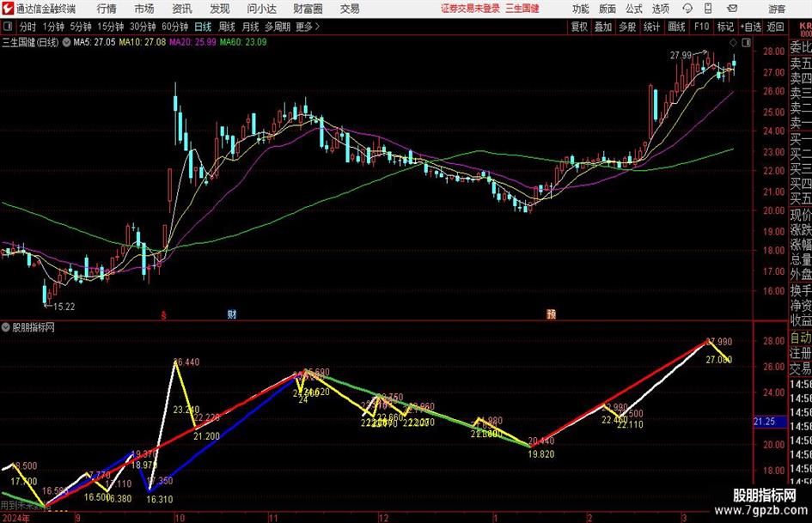The image size is (812, 523).
Task: Open the 行情 menu
Action: pyautogui.click(x=107, y=9)
